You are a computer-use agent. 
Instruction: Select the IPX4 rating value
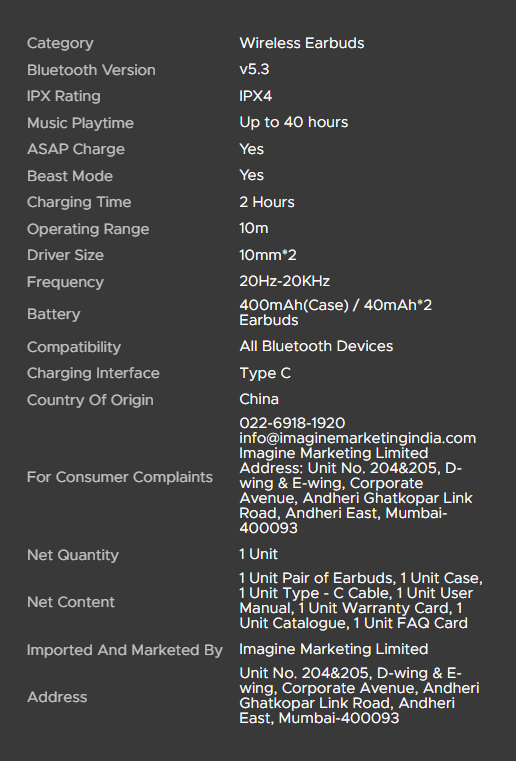[255, 96]
